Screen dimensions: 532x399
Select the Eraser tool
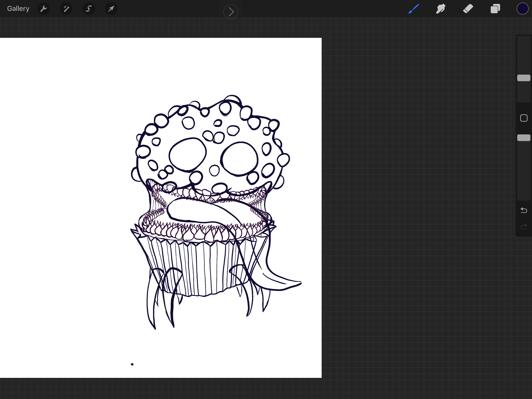coord(468,9)
